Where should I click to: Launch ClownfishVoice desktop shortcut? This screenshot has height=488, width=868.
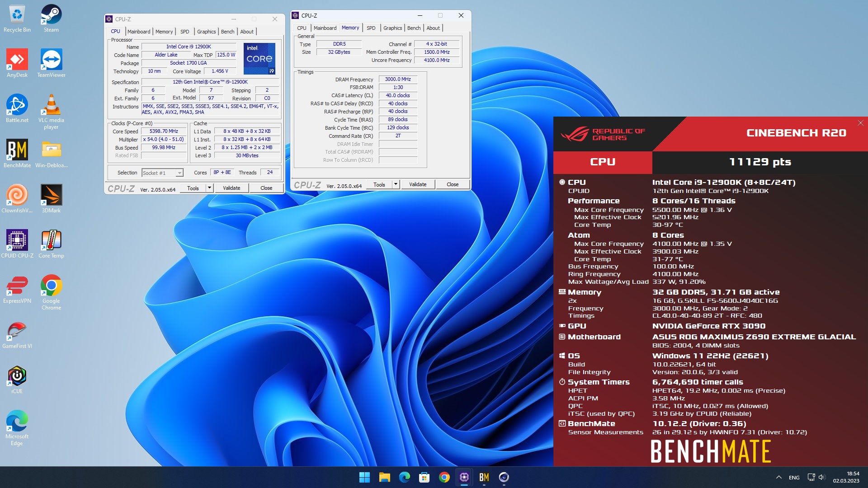pos(17,199)
